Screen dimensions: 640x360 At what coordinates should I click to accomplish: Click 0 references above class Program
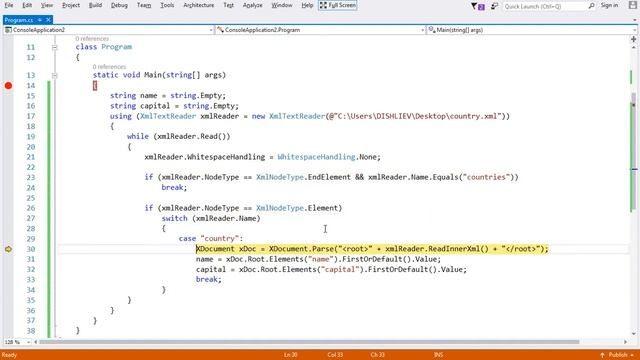click(92, 39)
